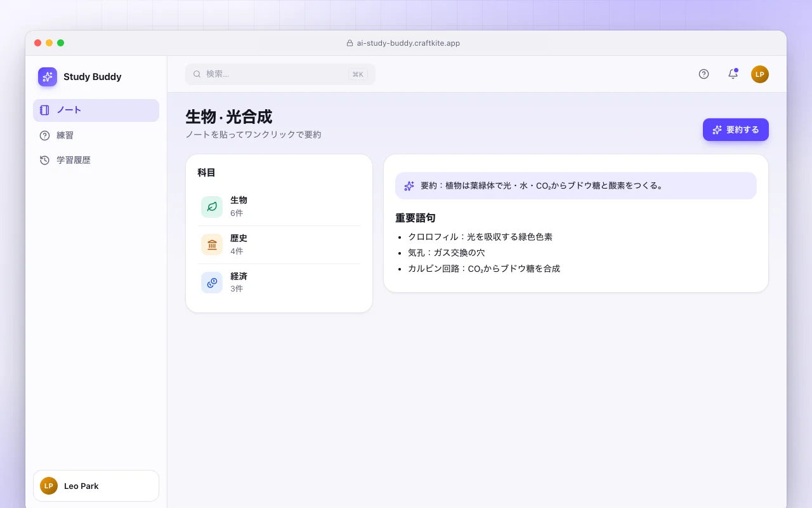The width and height of the screenshot is (812, 508).
Task: Click the クロロフィル key-term line
Action: click(480, 237)
